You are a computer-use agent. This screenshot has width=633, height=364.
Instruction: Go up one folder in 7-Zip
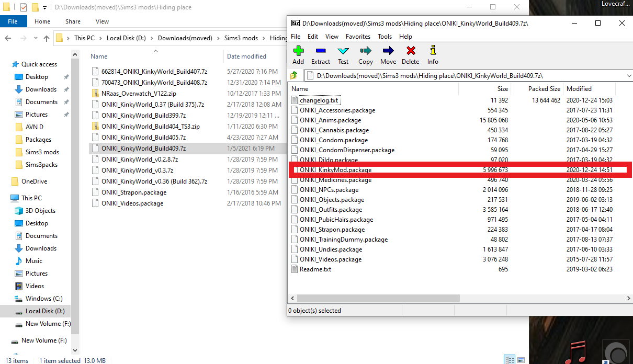(x=295, y=76)
